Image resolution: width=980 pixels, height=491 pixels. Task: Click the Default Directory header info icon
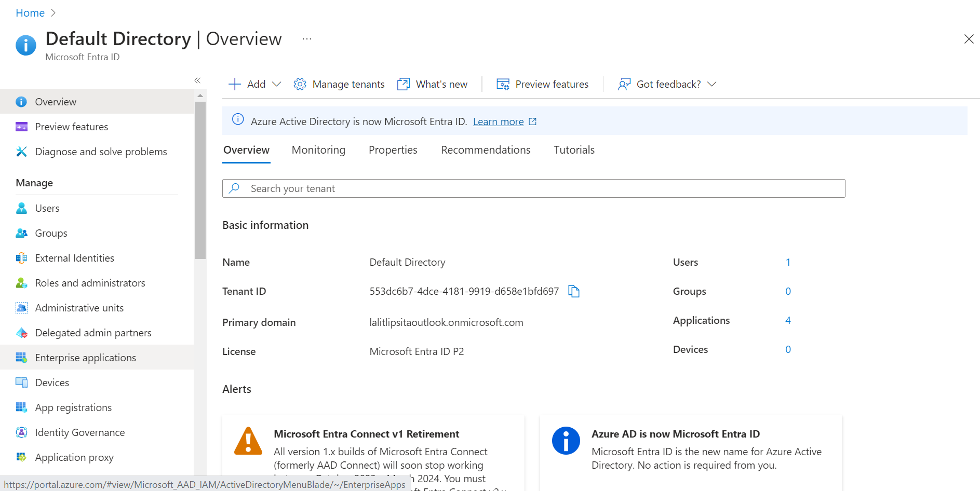(x=26, y=45)
